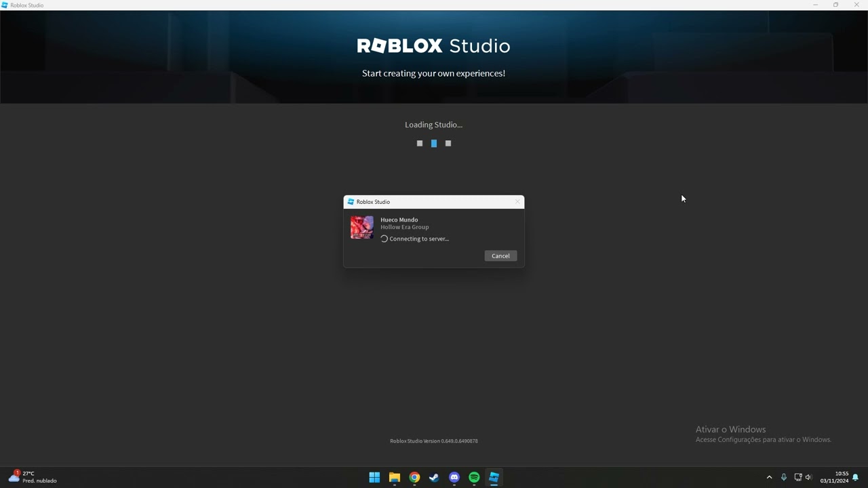Launch Google Chrome from the taskbar

[x=414, y=477]
